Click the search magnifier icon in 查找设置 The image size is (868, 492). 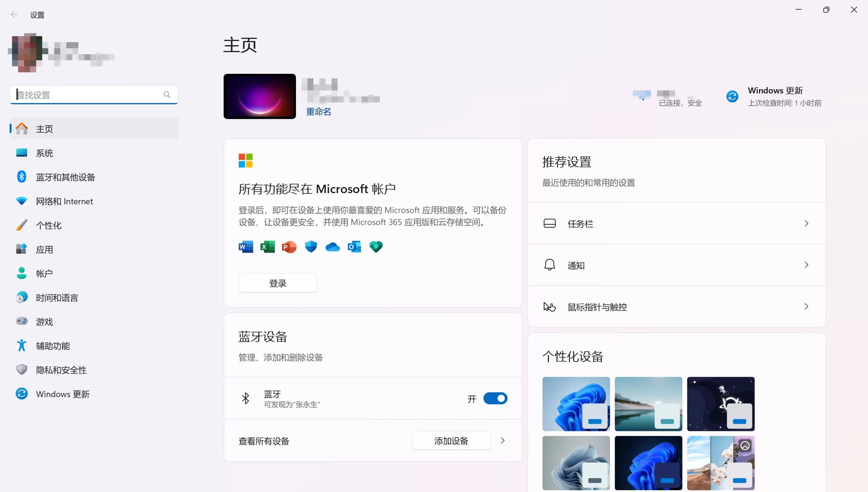tap(167, 95)
